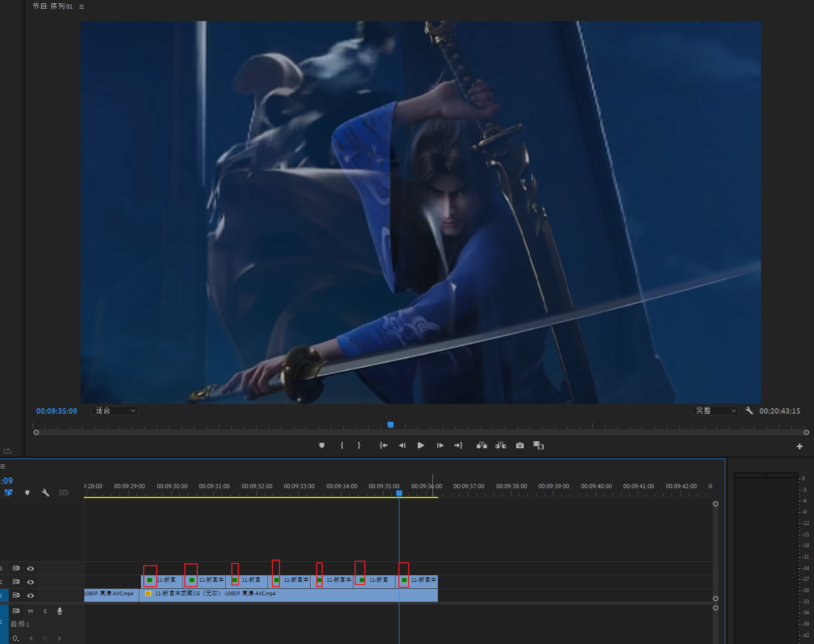Open the 适合 zoom level dropdown
814x644 pixels.
[115, 411]
